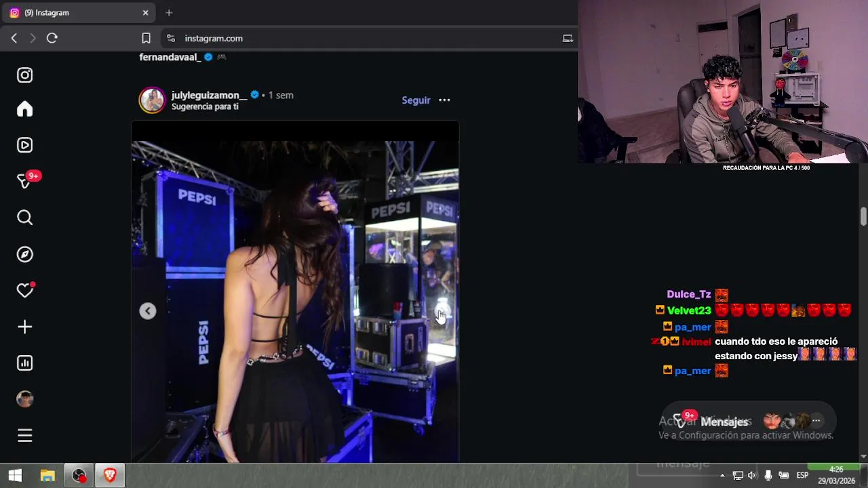
Task: Open Brave browser on taskbar
Action: click(x=110, y=476)
